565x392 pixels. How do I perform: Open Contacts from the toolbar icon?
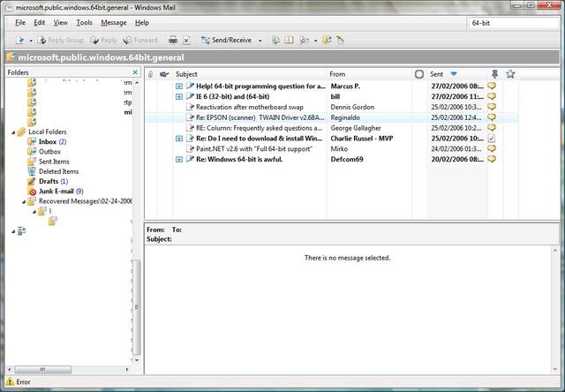click(275, 41)
